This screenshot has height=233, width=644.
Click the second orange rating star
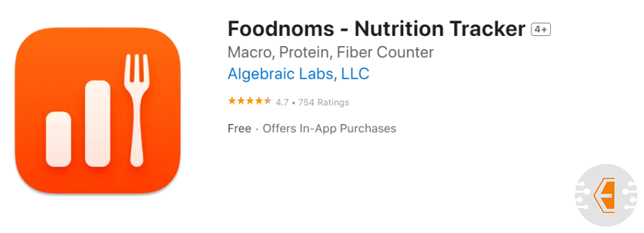click(x=241, y=101)
